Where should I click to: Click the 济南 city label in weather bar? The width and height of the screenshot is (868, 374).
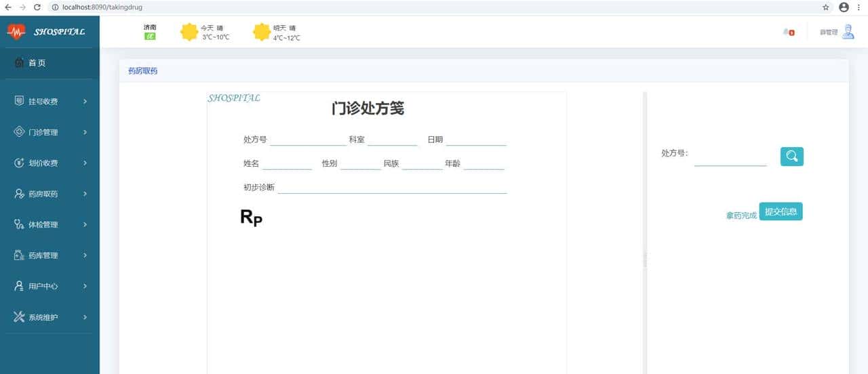click(x=150, y=27)
